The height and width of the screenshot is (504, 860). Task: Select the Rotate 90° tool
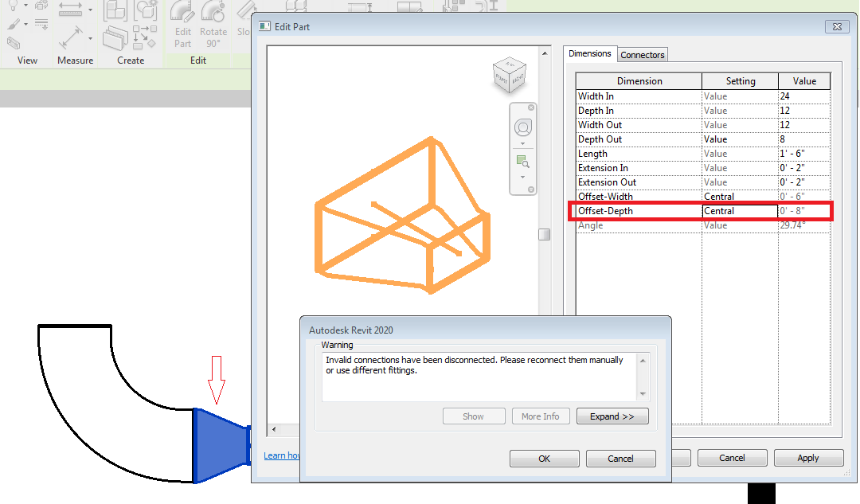[x=213, y=24]
